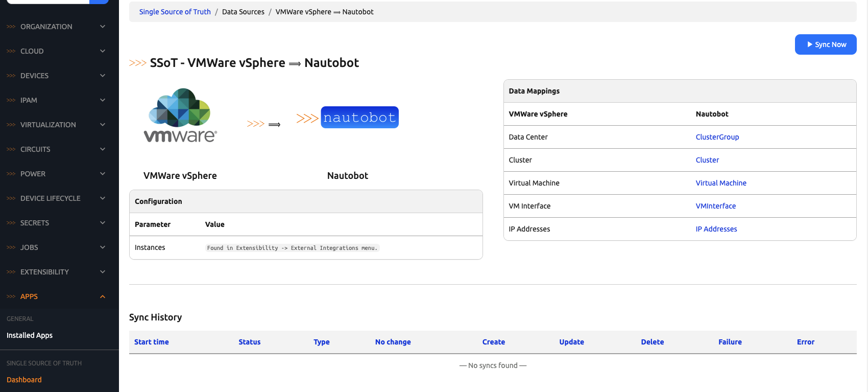Open Single Source of Truth breadcrumb link
The image size is (868, 392).
click(175, 12)
